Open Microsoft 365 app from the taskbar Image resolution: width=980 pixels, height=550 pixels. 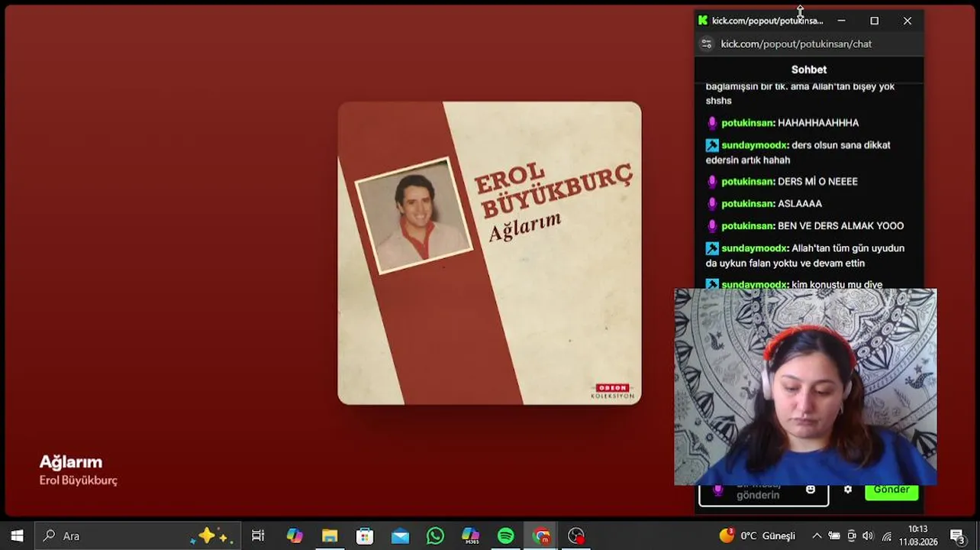(x=470, y=535)
